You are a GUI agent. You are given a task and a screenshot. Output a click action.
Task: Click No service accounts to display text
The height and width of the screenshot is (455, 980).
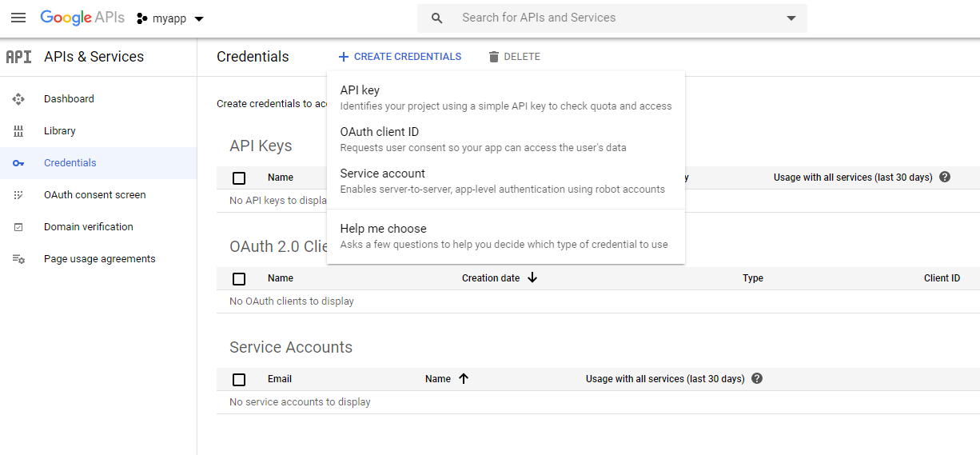coord(300,402)
